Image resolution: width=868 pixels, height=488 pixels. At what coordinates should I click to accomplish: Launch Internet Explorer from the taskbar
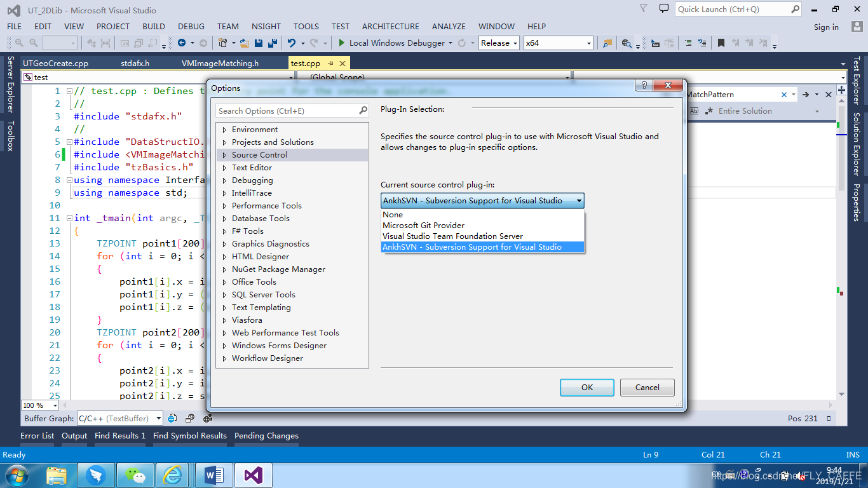coord(173,475)
